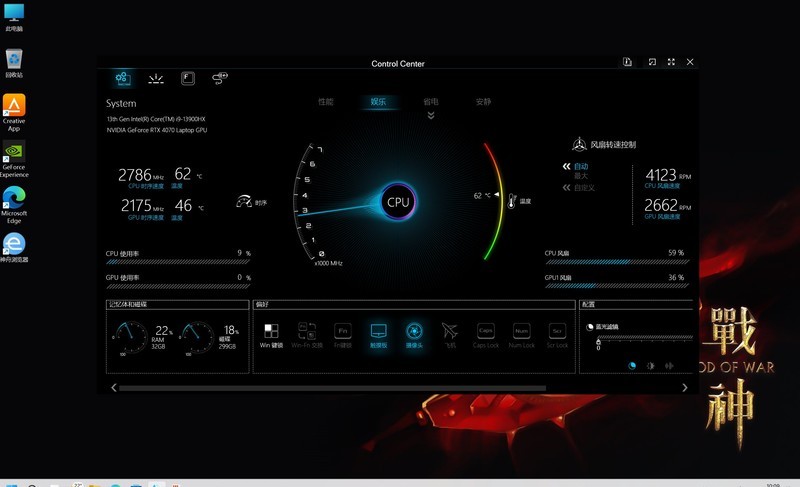Toggle the Caps Lock indicator
This screenshot has height=487, width=800.
point(486,335)
